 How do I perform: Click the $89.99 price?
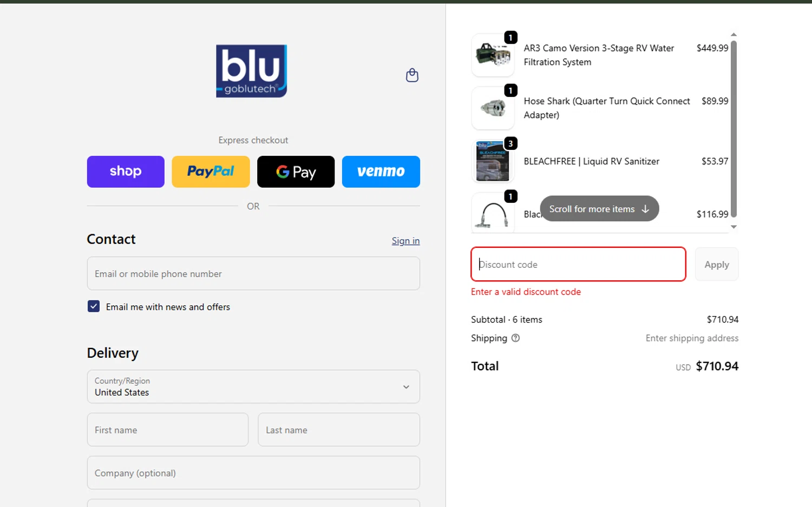point(715,101)
